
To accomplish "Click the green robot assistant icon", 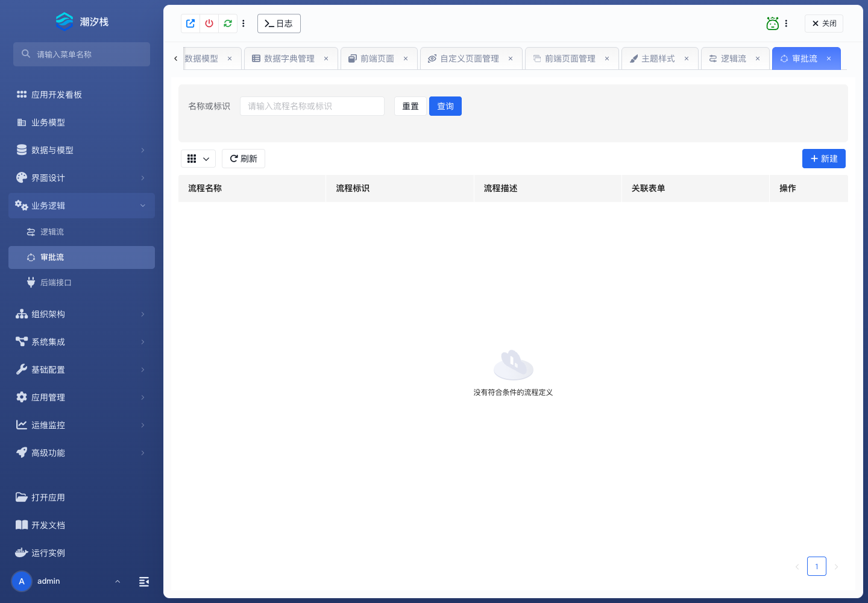I will (772, 24).
